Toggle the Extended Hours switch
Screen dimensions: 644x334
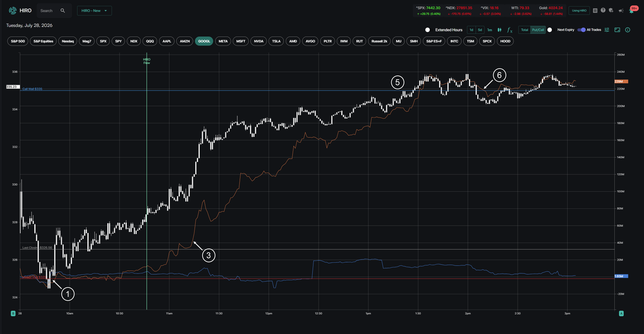click(428, 30)
